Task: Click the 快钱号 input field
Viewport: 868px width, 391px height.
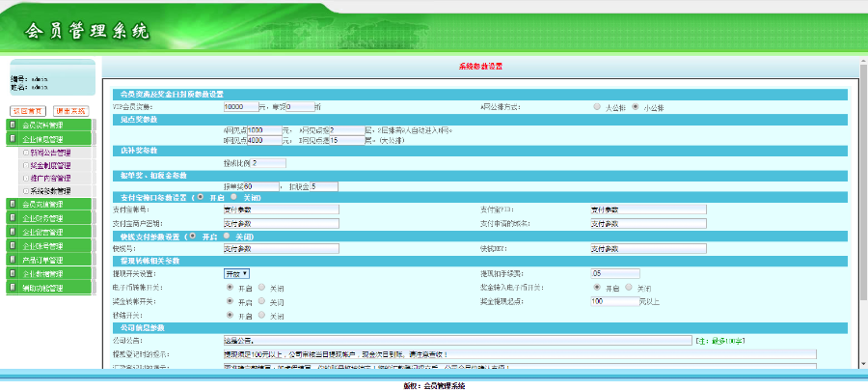Action: 282,249
